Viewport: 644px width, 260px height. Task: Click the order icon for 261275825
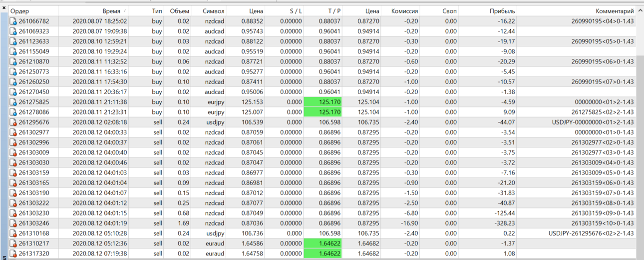(13, 102)
